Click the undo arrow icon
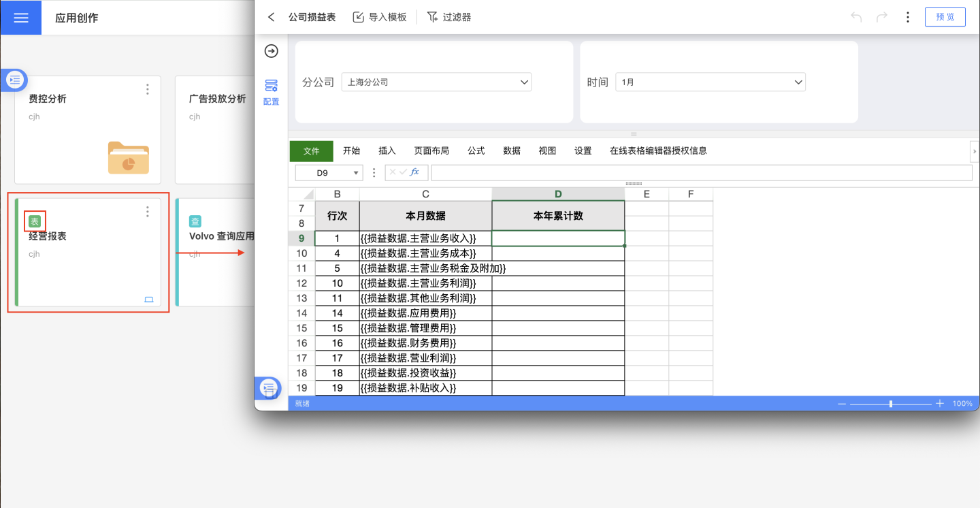The height and width of the screenshot is (508, 980). pyautogui.click(x=856, y=17)
